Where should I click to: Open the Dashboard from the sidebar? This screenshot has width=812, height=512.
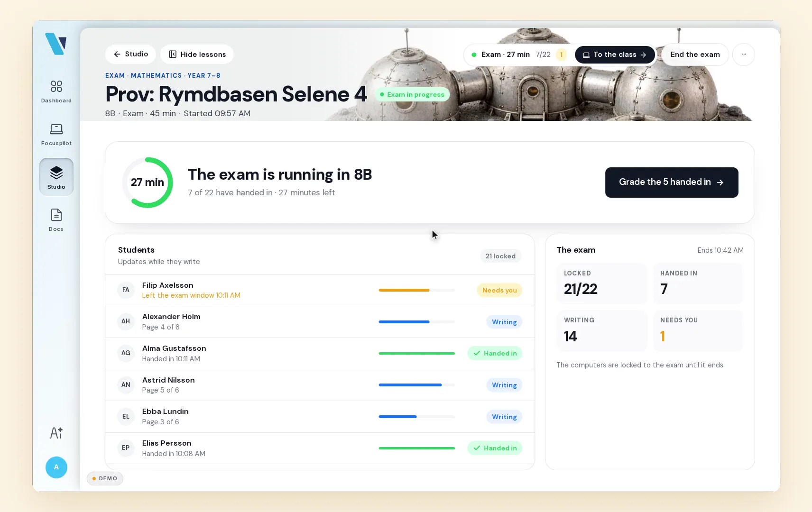point(56,91)
